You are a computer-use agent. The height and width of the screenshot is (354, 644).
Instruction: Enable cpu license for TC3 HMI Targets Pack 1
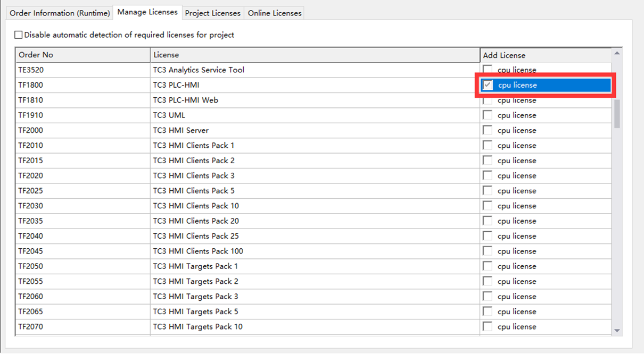pos(488,266)
